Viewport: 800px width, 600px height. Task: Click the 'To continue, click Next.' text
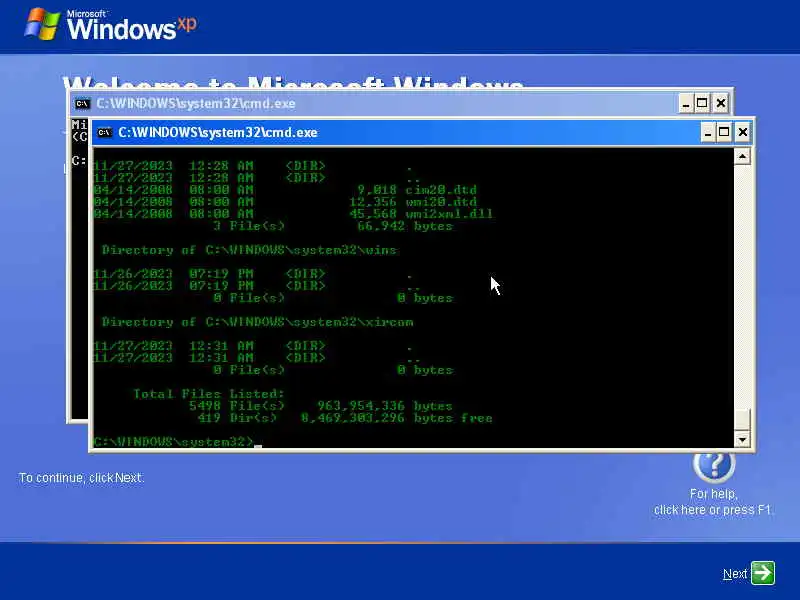coord(81,478)
